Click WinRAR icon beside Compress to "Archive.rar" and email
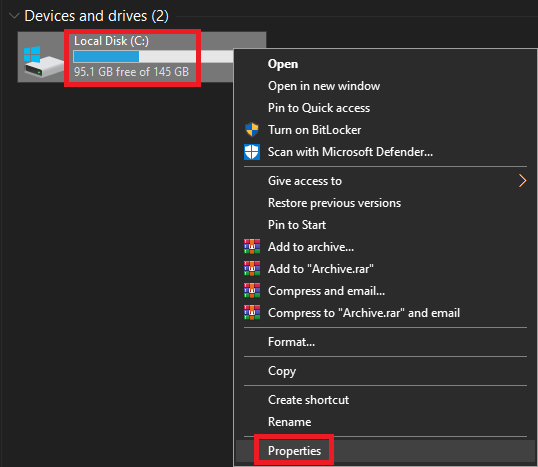This screenshot has height=467, width=538. [252, 313]
